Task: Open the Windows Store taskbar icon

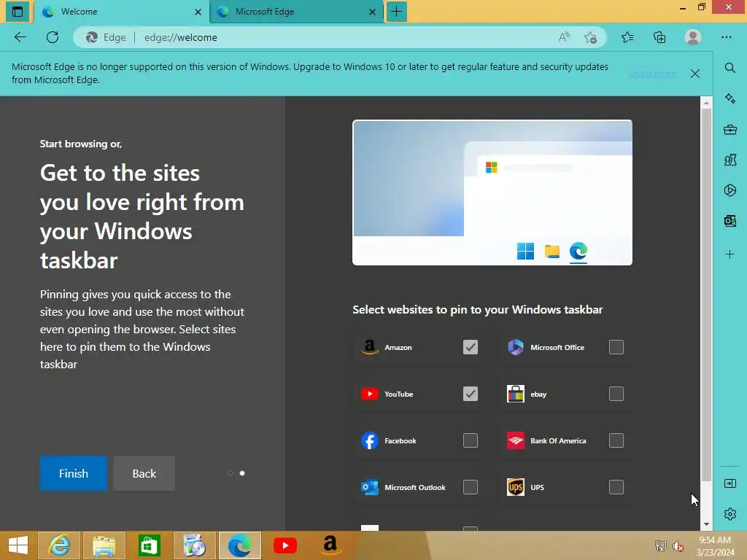Action: tap(149, 545)
